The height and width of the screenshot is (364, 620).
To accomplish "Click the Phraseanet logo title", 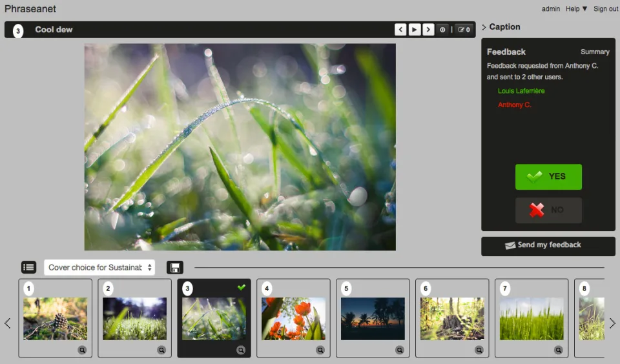I will click(x=30, y=8).
